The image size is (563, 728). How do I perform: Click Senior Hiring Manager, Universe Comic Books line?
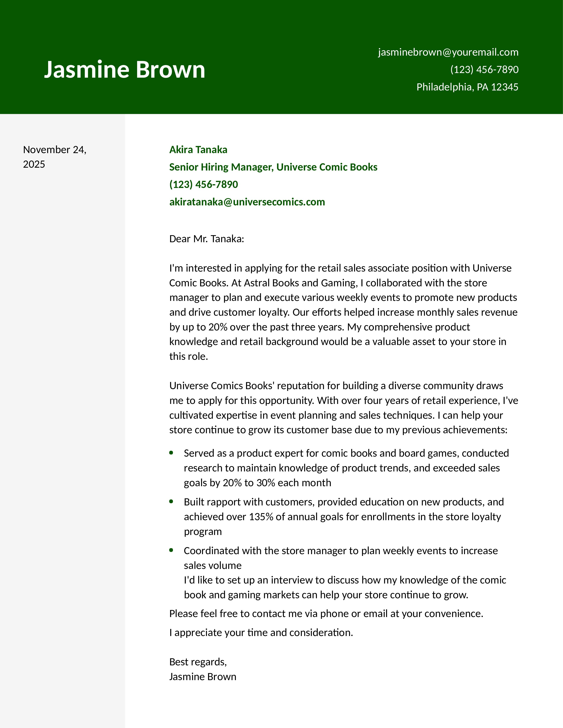coord(273,167)
